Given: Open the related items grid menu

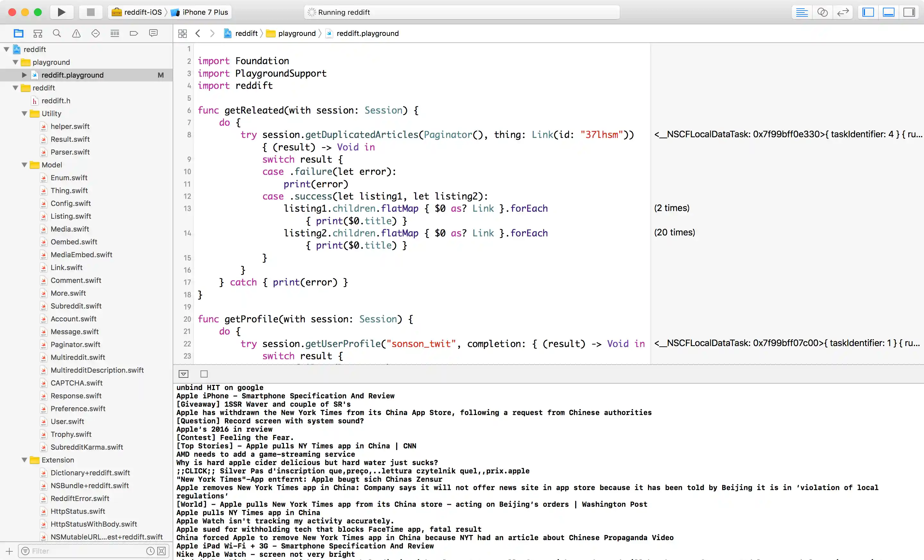Looking at the screenshot, I should 183,33.
